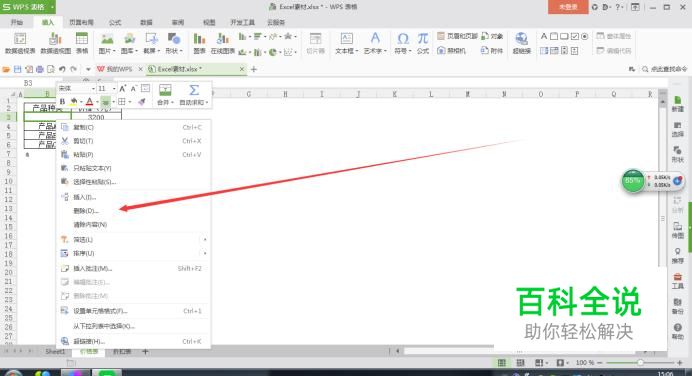This screenshot has width=692, height=376.
Task: Save the workbook with the floppy icon
Action: [17, 69]
